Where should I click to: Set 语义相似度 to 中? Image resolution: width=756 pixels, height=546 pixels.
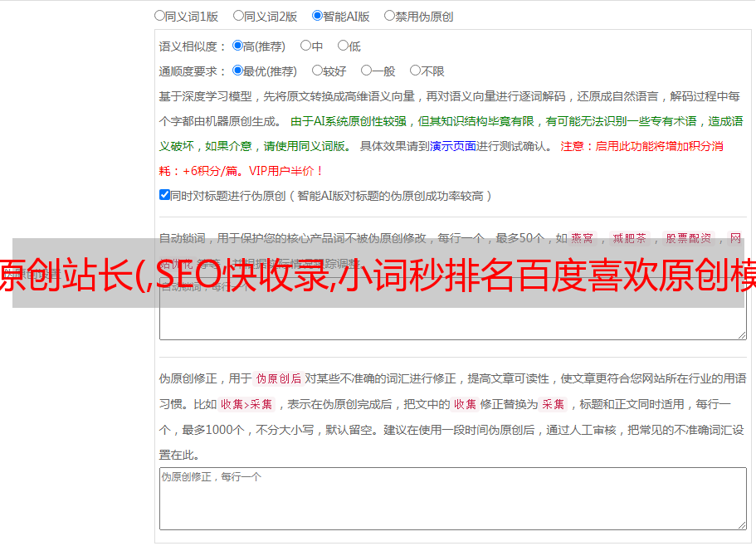point(305,46)
